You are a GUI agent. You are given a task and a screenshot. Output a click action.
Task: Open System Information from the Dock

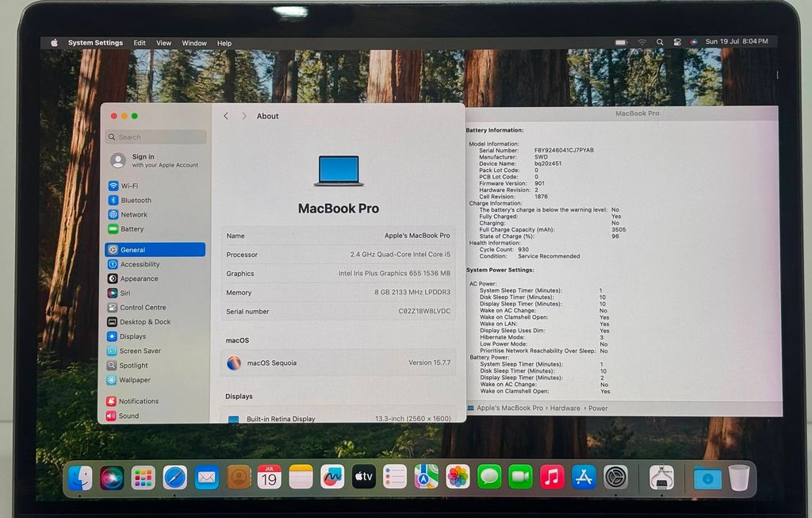click(x=662, y=477)
